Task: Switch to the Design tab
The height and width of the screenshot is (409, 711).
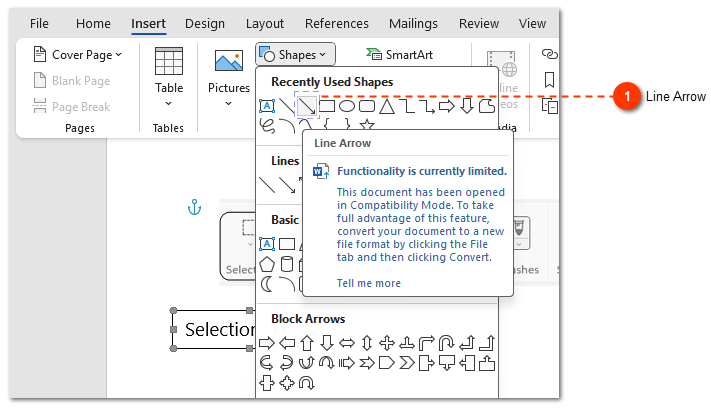Action: tap(205, 24)
